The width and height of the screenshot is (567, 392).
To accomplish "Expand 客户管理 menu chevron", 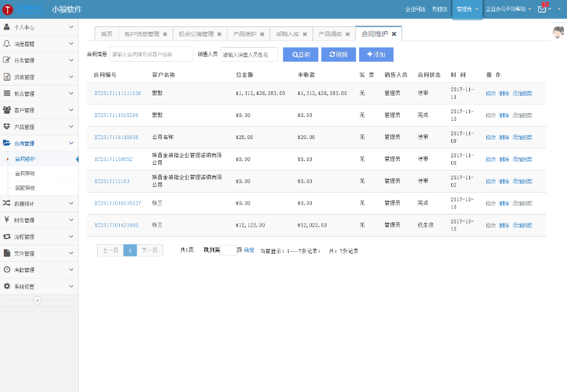I will coord(71,110).
